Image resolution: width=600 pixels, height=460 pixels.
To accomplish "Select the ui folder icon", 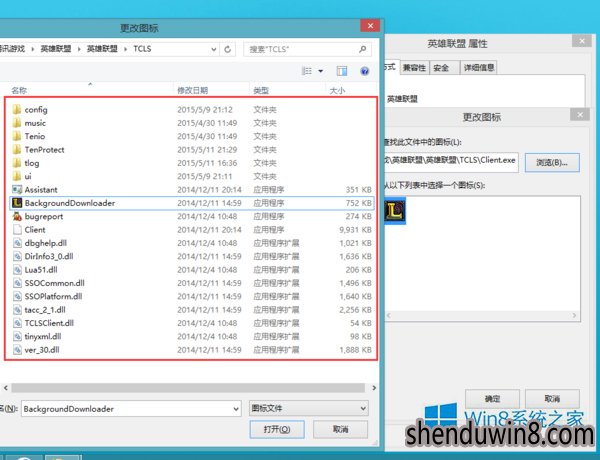I will (x=17, y=176).
